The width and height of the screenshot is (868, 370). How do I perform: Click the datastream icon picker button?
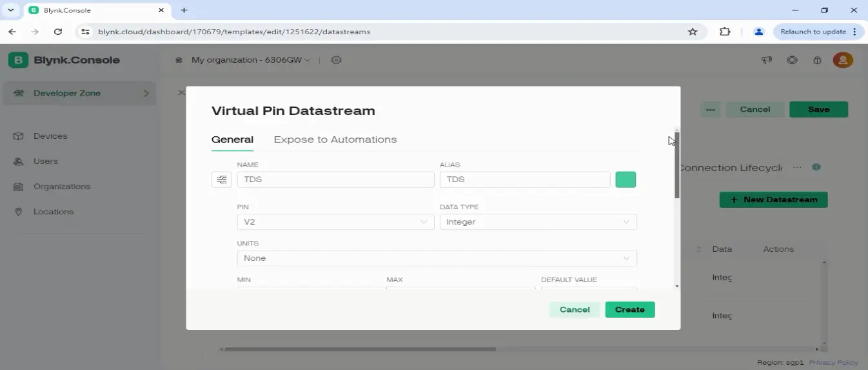[221, 180]
